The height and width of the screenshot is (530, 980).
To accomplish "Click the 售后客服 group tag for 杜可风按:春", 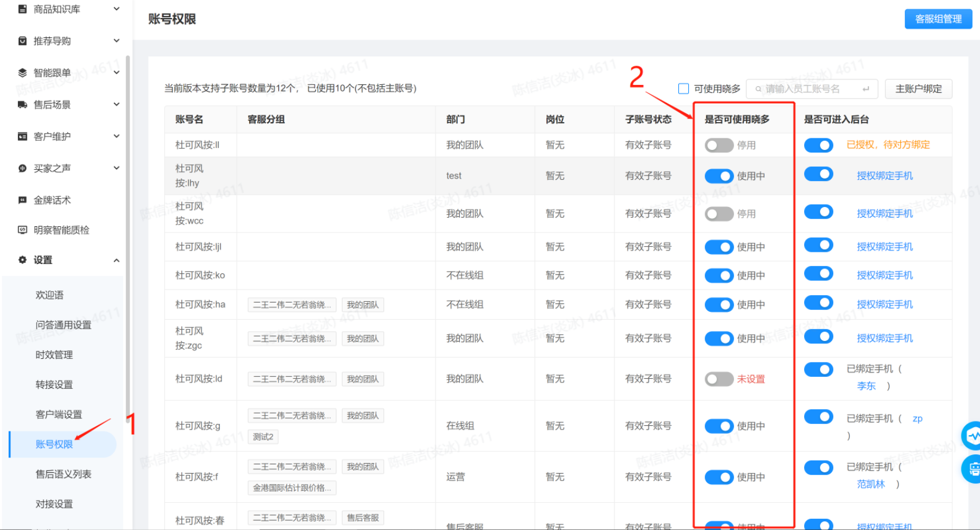I will click(x=362, y=518).
